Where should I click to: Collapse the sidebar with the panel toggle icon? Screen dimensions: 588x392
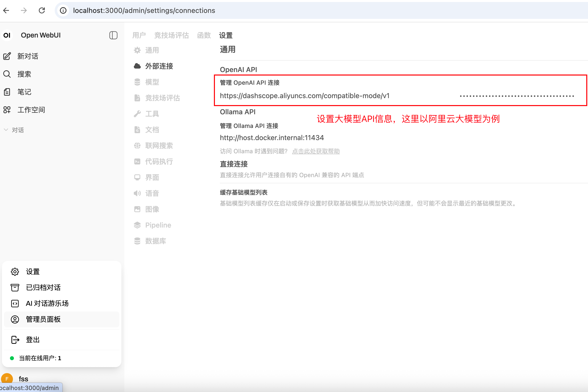click(113, 35)
